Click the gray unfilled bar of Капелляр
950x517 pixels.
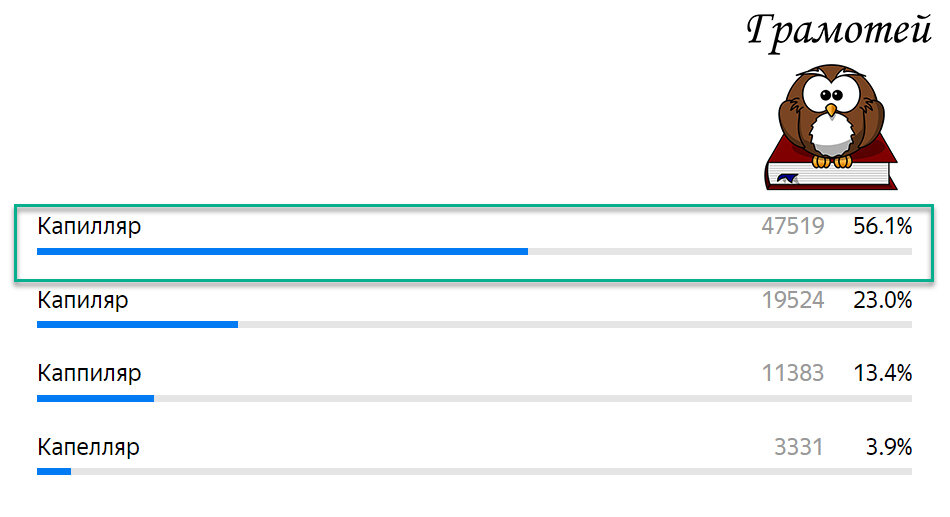[x=490, y=471]
